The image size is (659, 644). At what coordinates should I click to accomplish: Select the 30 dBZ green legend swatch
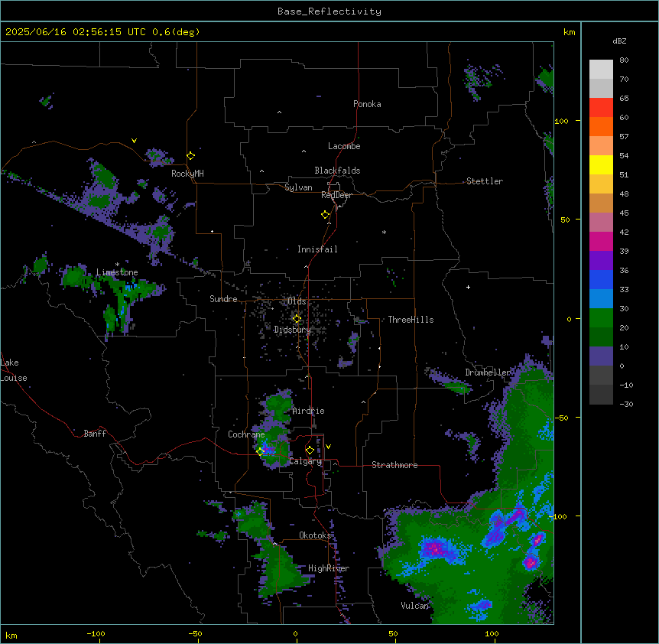(601, 318)
